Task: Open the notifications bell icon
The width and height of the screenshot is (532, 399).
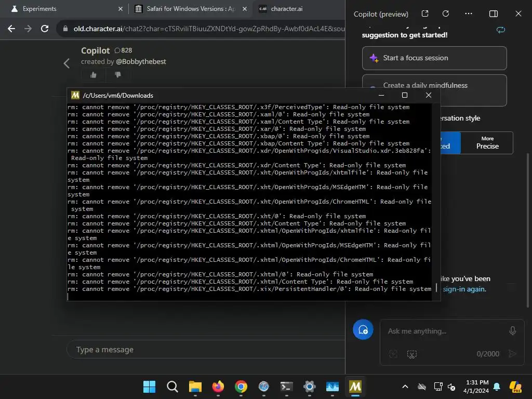Action: pos(497,387)
